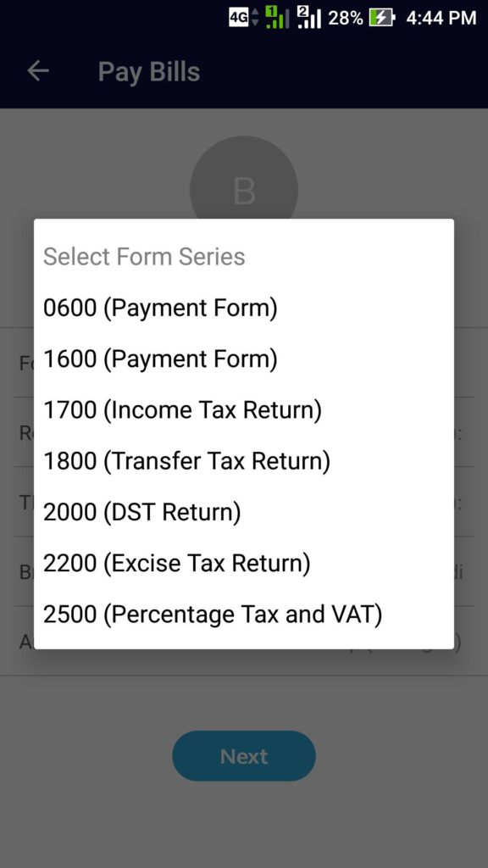This screenshot has width=488, height=868.
Task: Tap the Next button
Action: point(244,755)
